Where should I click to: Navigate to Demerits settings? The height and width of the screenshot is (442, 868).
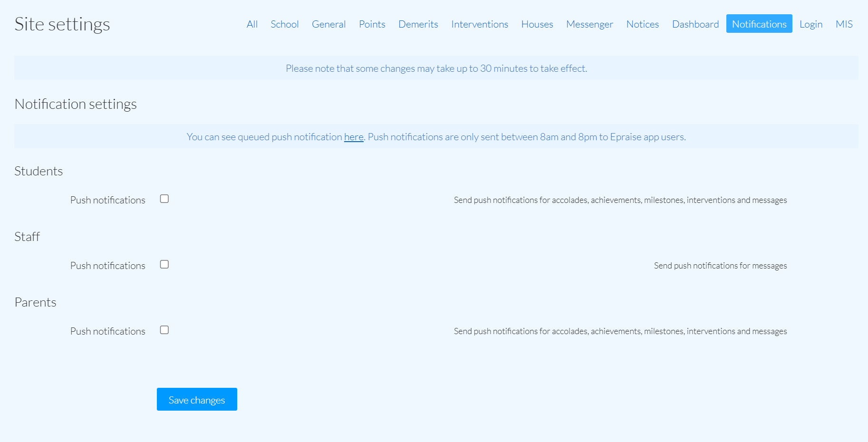tap(418, 24)
